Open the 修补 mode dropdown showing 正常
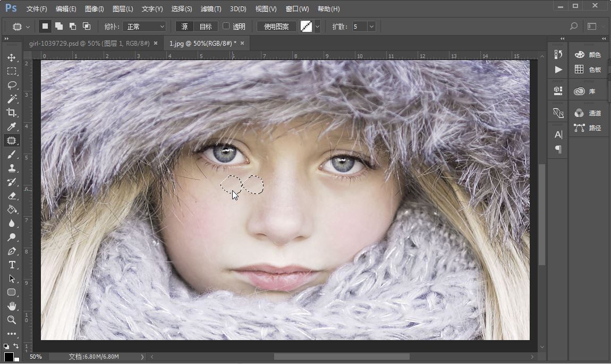 point(145,27)
